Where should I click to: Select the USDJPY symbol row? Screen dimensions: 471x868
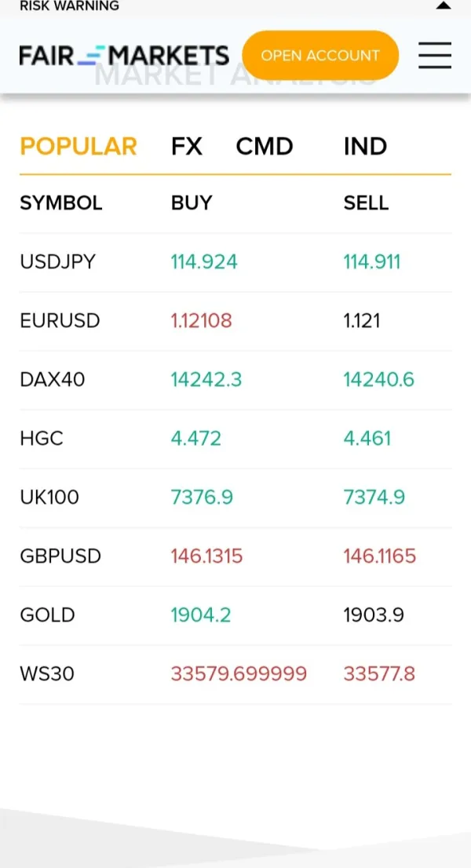(57, 262)
